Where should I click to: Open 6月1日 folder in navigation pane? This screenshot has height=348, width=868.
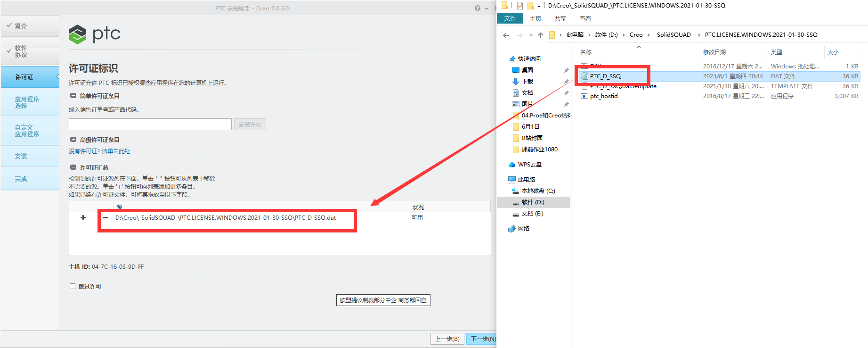[530, 127]
